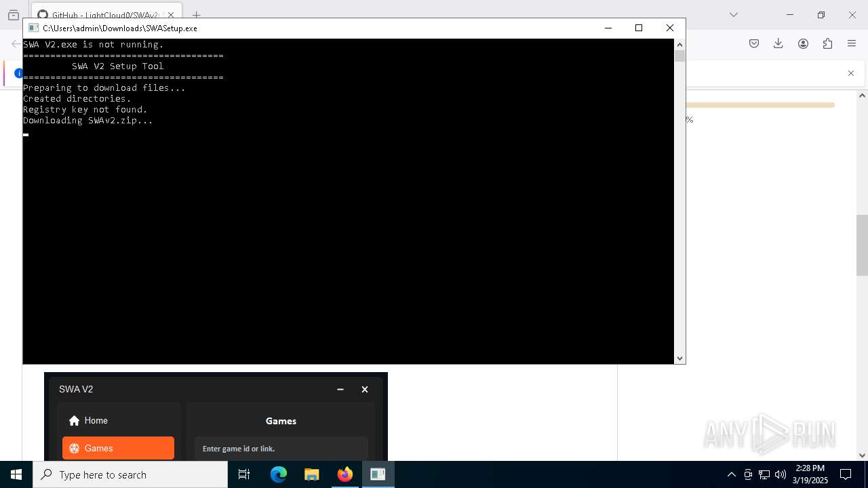Click the tan progress bar on the GitHub page

click(760, 105)
